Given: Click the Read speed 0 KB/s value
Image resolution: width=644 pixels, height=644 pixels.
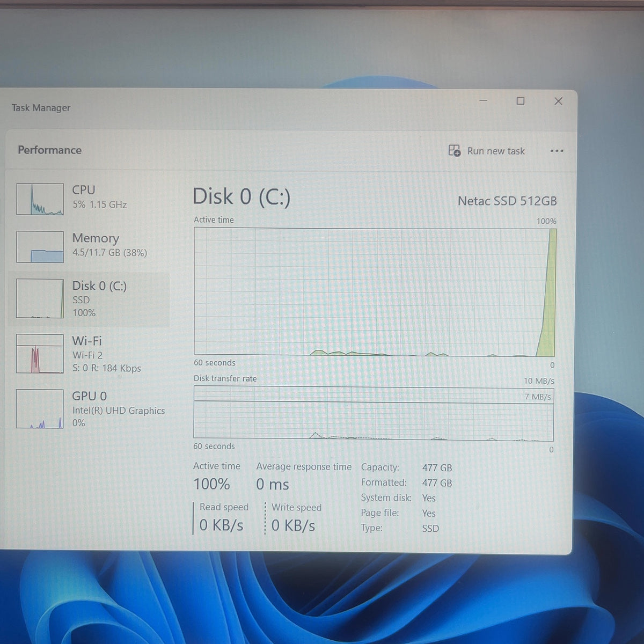Looking at the screenshot, I should point(221,525).
